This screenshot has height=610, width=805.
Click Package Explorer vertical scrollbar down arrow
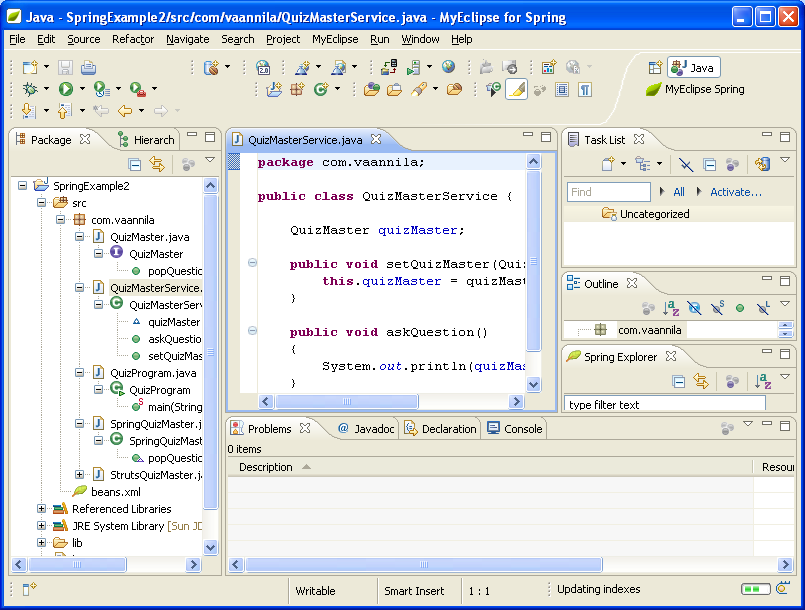pyautogui.click(x=210, y=547)
